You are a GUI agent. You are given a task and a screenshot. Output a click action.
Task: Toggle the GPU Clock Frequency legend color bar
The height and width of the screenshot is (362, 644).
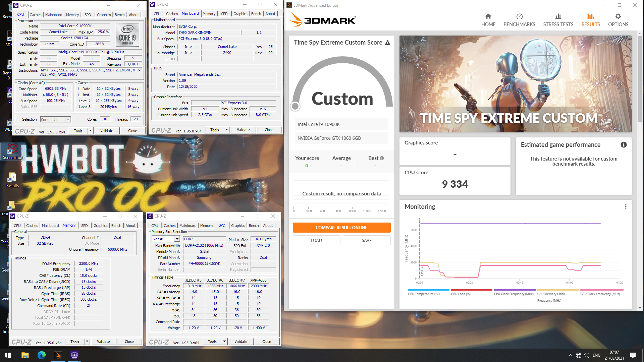coord(602,290)
